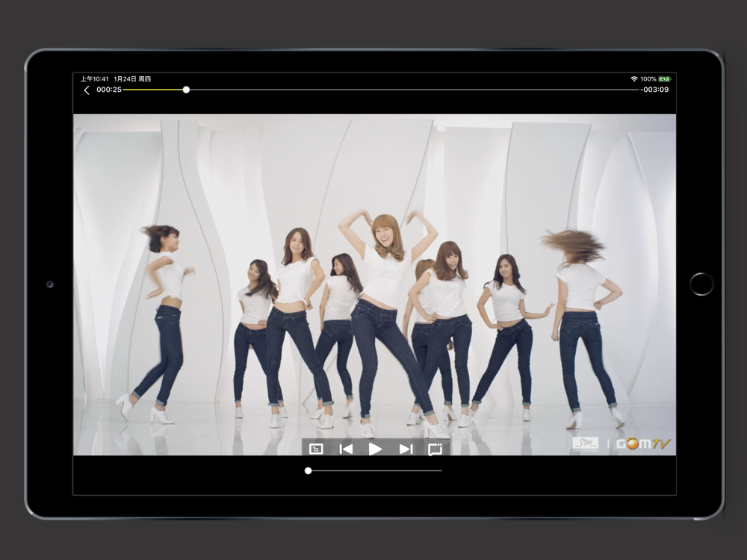
Task: Play the video
Action: 376,449
